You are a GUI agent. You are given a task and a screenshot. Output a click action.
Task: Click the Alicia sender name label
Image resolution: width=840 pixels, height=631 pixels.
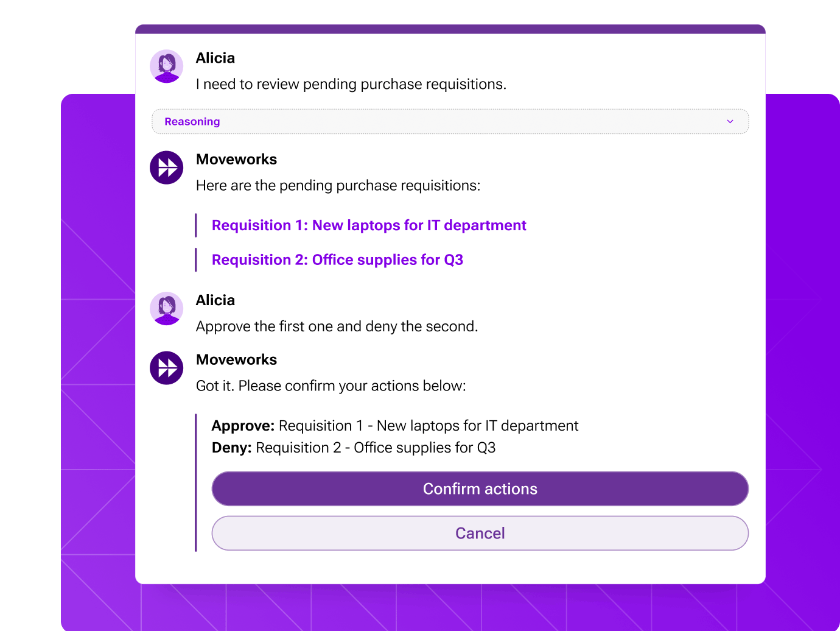215,57
